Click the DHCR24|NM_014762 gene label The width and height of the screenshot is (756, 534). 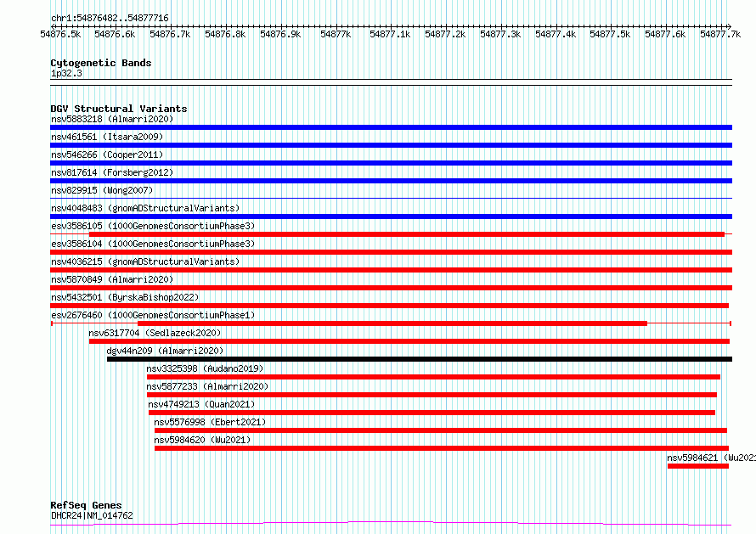[x=92, y=515]
